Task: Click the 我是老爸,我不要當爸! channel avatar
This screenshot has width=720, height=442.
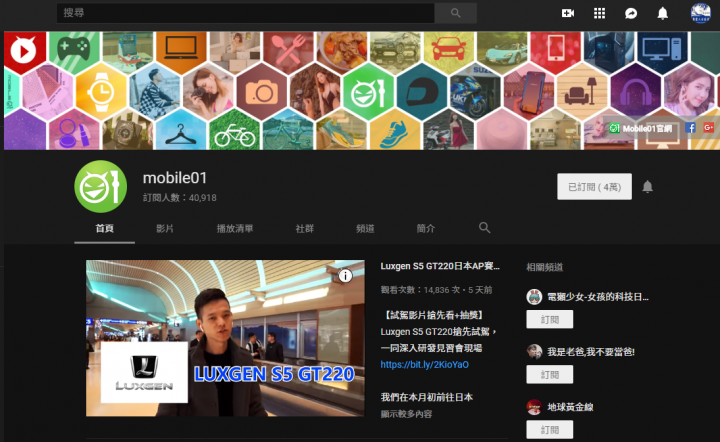Action: pyautogui.click(x=534, y=352)
